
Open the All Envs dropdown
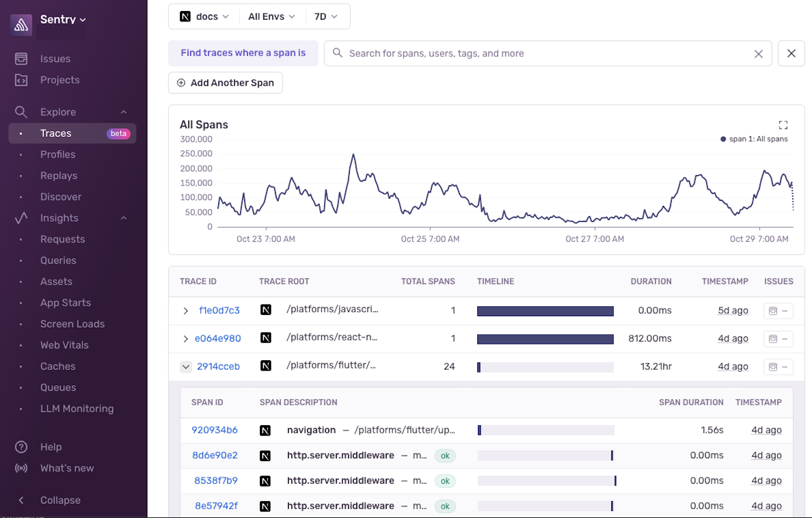tap(271, 17)
